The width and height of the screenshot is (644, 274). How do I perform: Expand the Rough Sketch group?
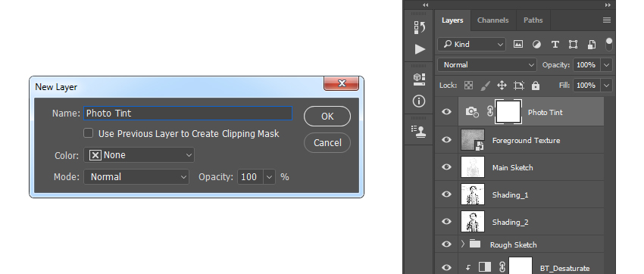[x=463, y=244]
